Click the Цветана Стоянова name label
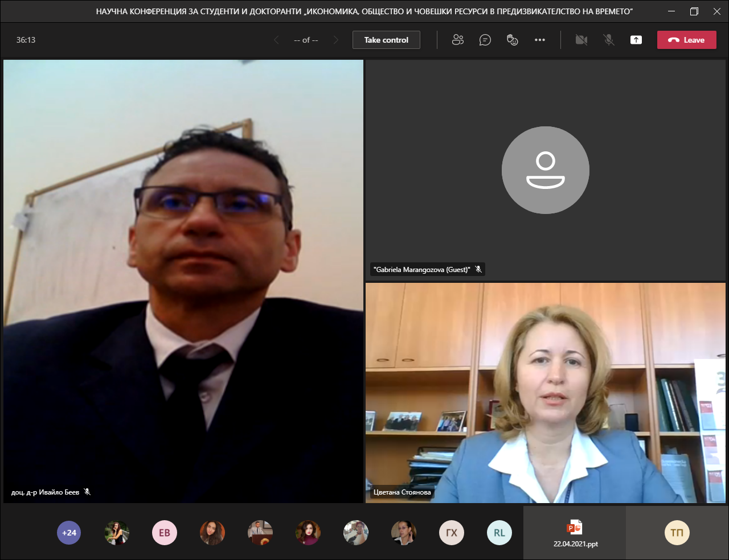The image size is (729, 560). (402, 492)
